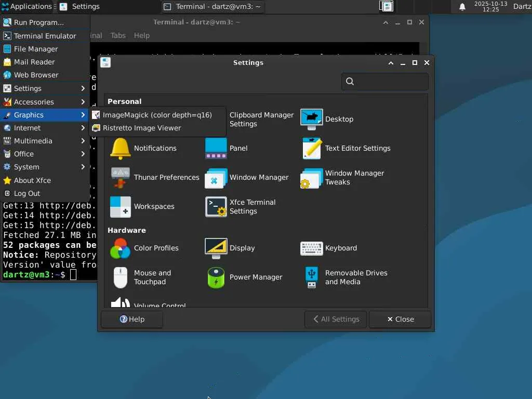Open the Desktop settings icon
The image size is (532, 399).
tap(312, 119)
